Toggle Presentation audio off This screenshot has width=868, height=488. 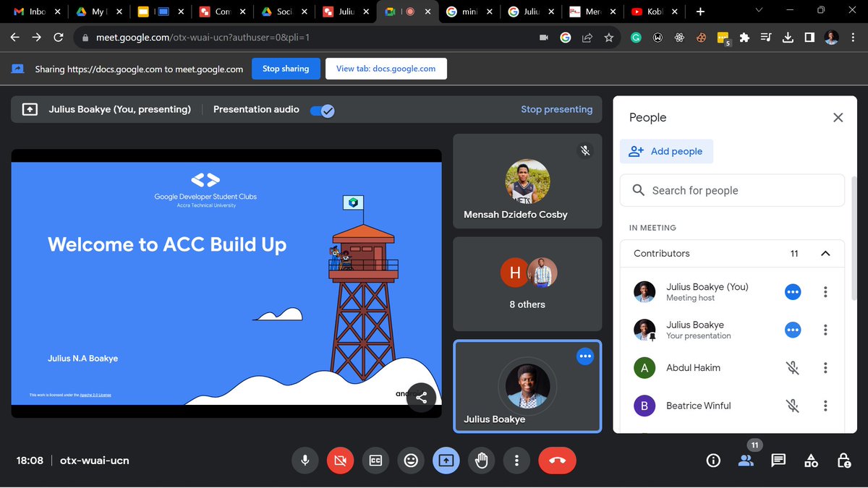320,109
